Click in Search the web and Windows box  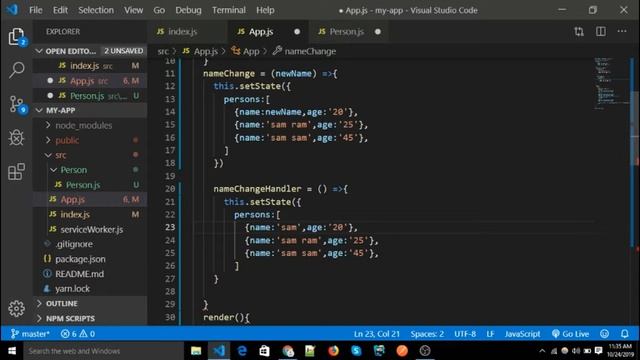point(104,351)
